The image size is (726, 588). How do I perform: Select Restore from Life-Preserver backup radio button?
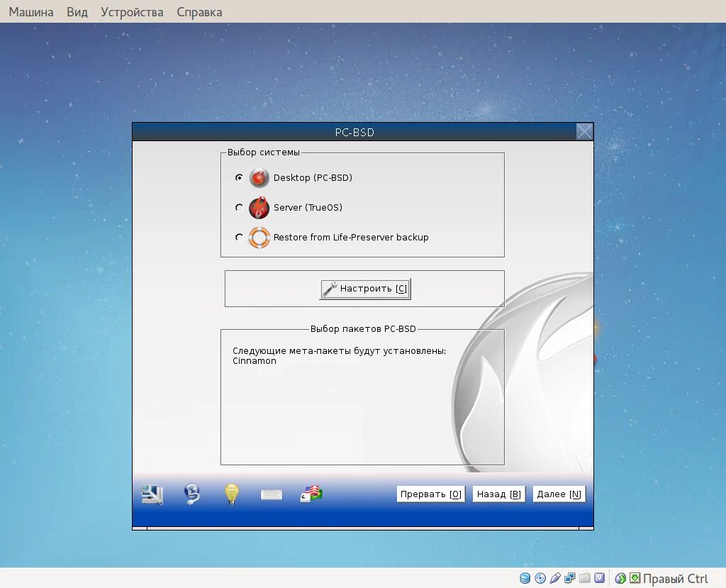click(239, 237)
